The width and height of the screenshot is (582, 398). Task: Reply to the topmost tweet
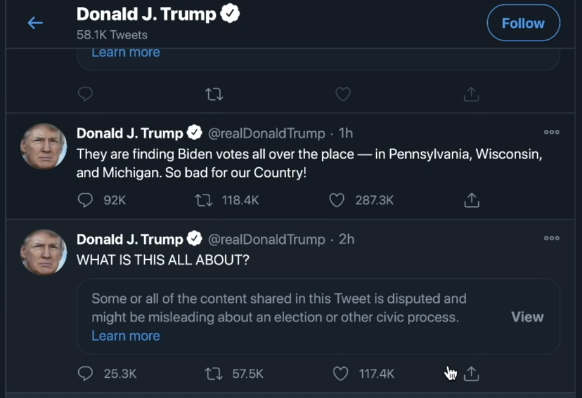(85, 94)
